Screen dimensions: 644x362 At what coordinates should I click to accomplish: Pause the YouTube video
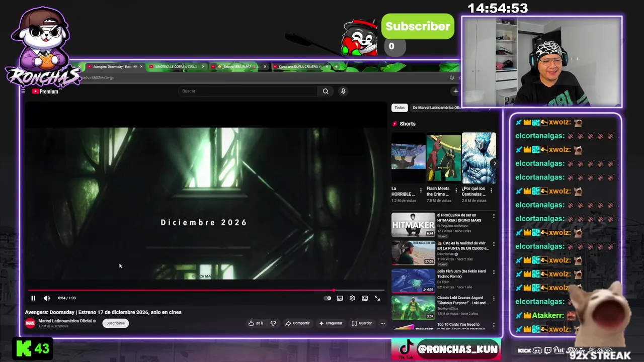pyautogui.click(x=33, y=298)
